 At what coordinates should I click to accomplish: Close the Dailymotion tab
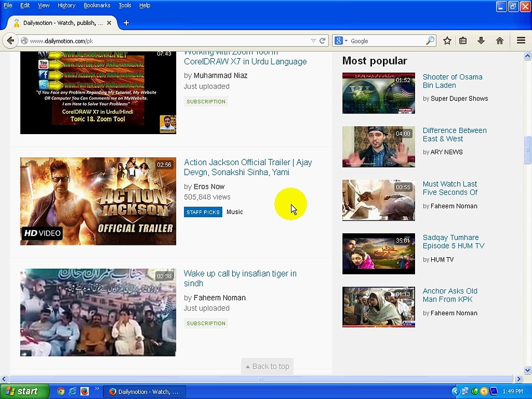[109, 23]
